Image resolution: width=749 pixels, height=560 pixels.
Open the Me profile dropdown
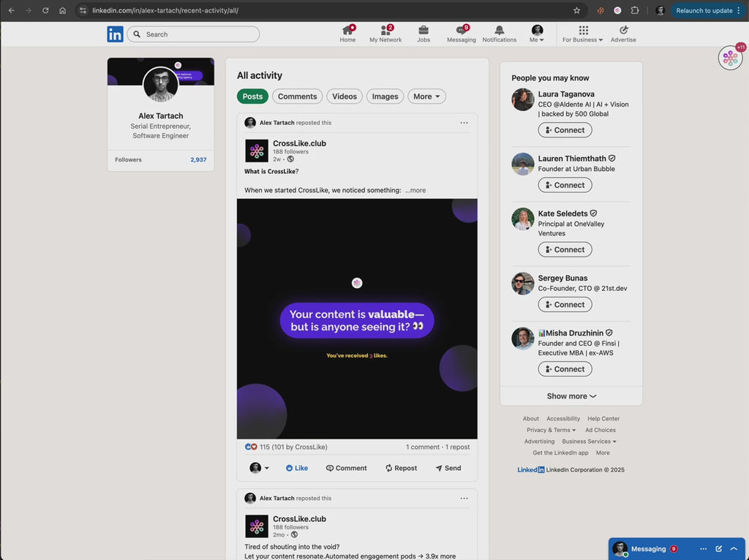tap(537, 34)
